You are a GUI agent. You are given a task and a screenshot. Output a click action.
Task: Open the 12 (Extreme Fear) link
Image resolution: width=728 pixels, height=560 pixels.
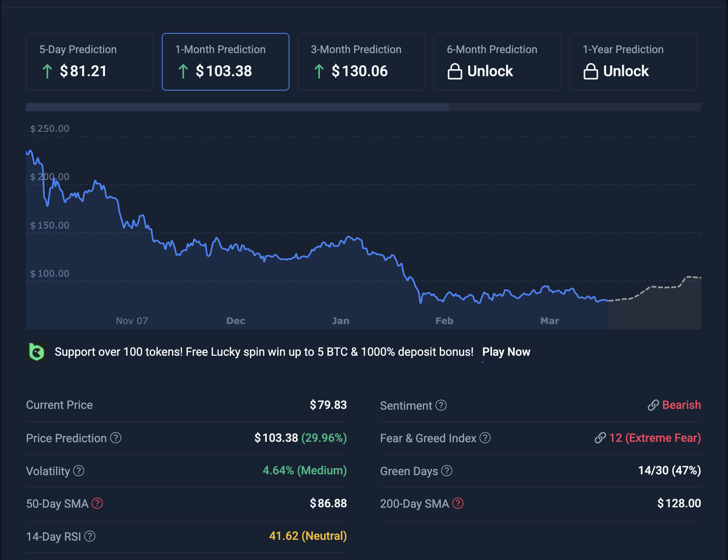coord(654,438)
